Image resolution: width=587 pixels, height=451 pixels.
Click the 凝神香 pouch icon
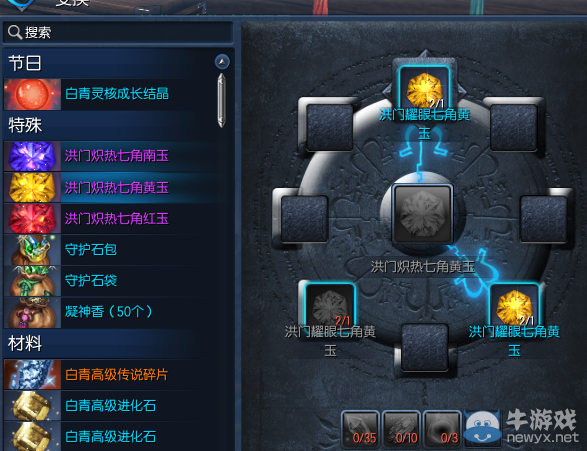(32, 313)
